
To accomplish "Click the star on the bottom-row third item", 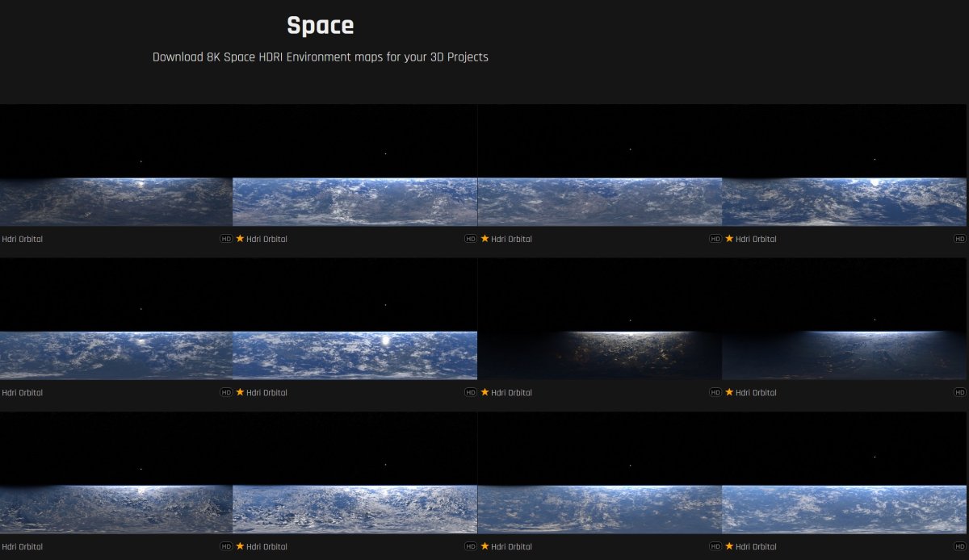I will pos(484,546).
